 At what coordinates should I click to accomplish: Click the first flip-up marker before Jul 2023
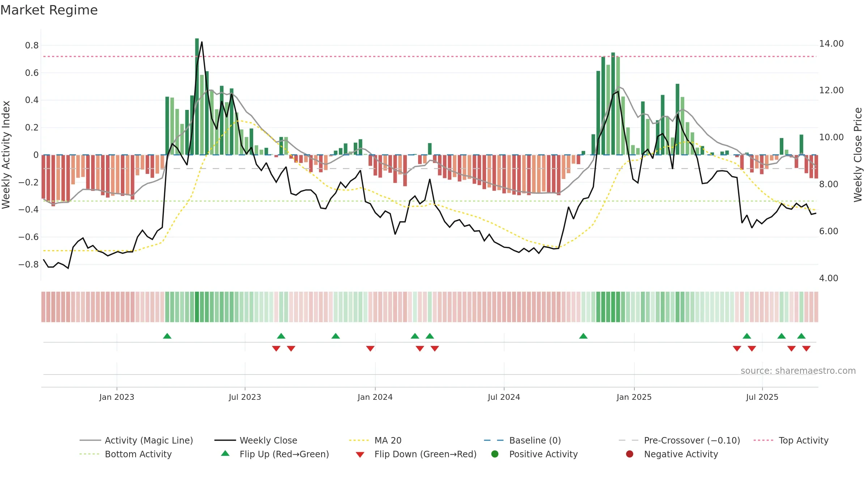click(167, 336)
